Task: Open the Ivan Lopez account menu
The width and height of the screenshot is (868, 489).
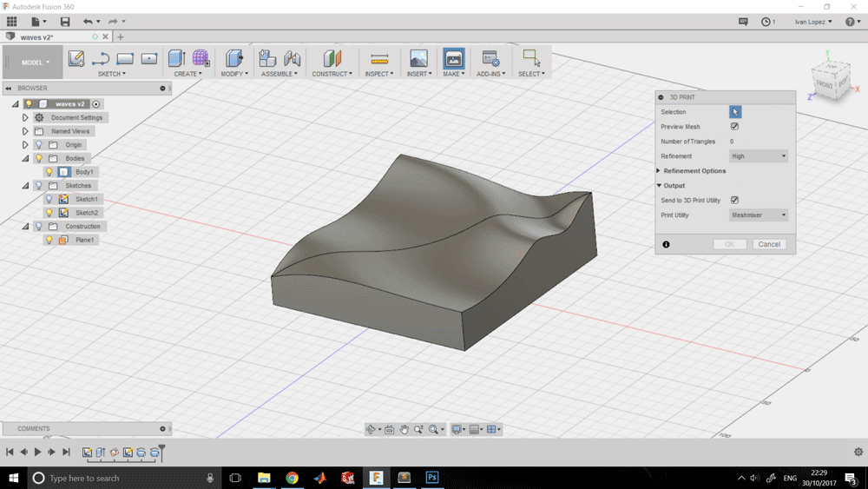Action: (x=813, y=22)
